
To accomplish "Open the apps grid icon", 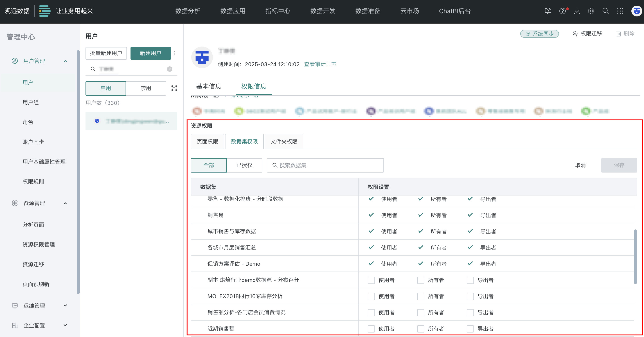I will pyautogui.click(x=620, y=11).
